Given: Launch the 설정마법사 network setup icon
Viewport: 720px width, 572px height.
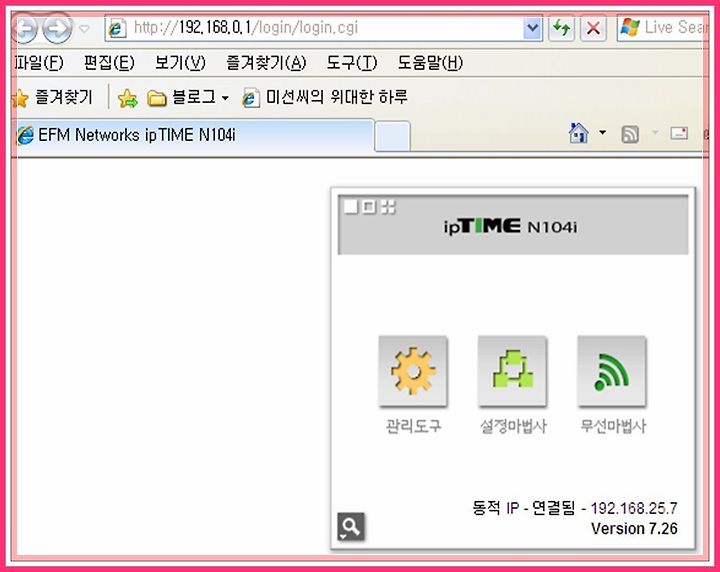Looking at the screenshot, I should (512, 371).
